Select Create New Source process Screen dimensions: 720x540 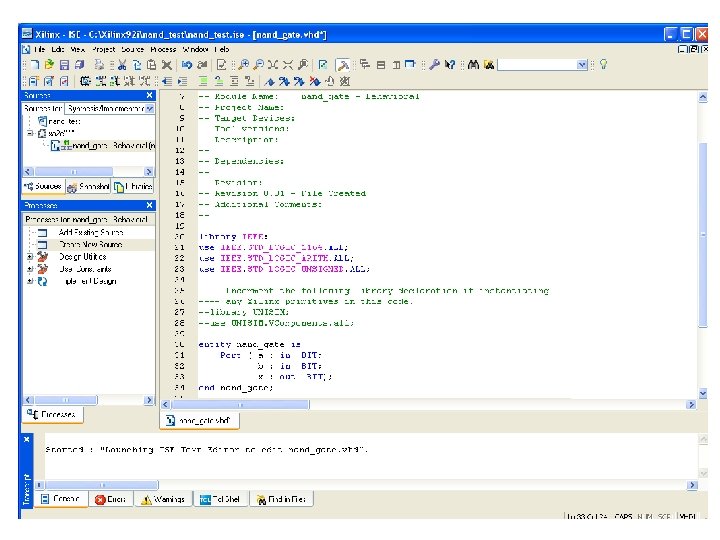point(90,244)
